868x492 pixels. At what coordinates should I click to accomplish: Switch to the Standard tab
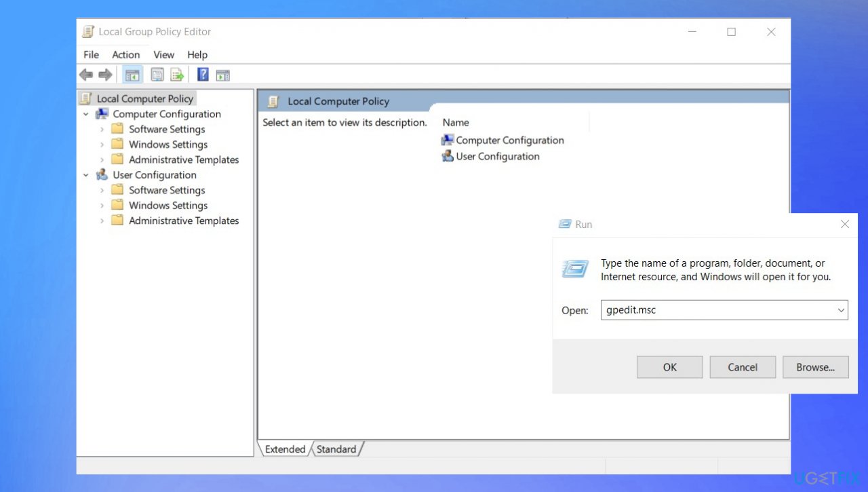coord(336,449)
